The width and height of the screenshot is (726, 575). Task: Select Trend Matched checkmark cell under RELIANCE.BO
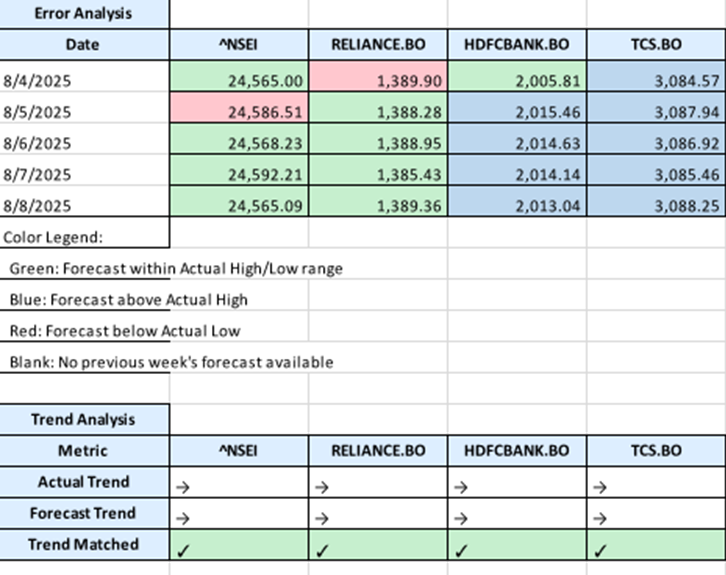coord(378,544)
